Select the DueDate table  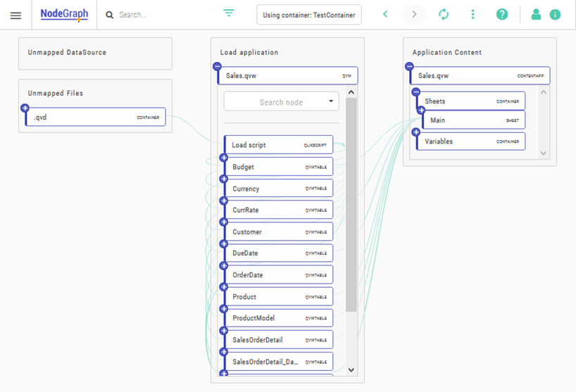click(279, 253)
